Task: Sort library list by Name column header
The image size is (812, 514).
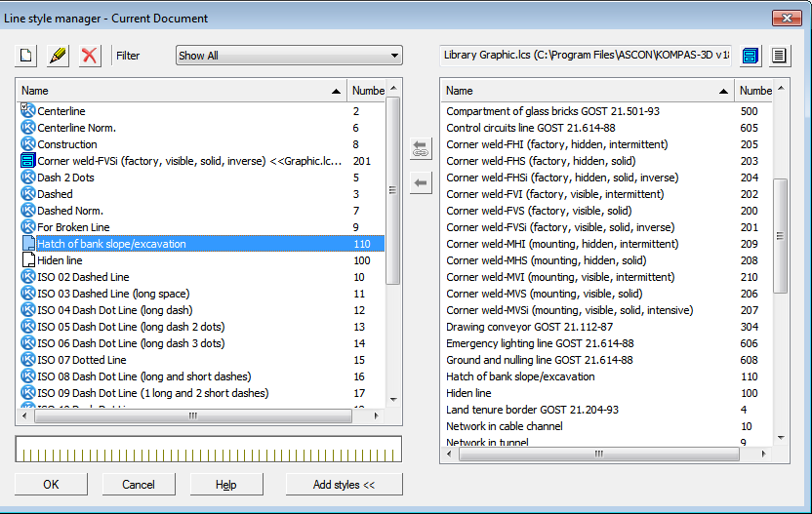Action: [586, 91]
